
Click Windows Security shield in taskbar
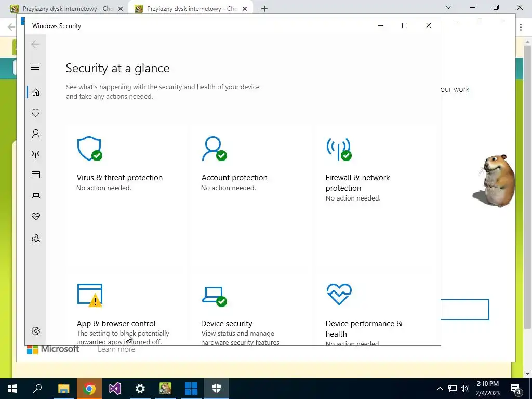click(217, 389)
